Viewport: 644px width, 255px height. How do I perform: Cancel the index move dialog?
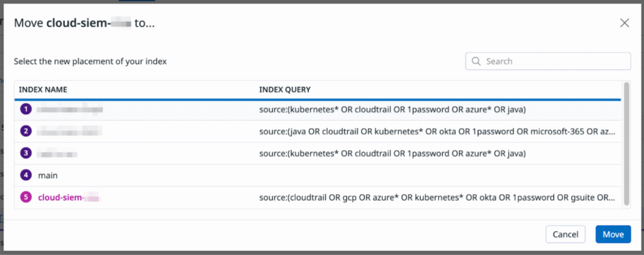[565, 234]
